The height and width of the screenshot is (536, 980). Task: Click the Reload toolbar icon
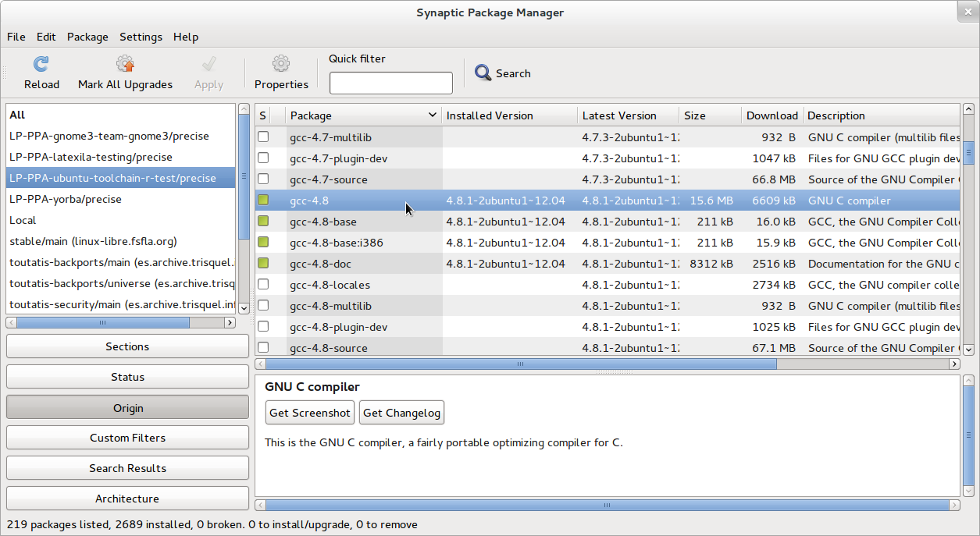41,65
